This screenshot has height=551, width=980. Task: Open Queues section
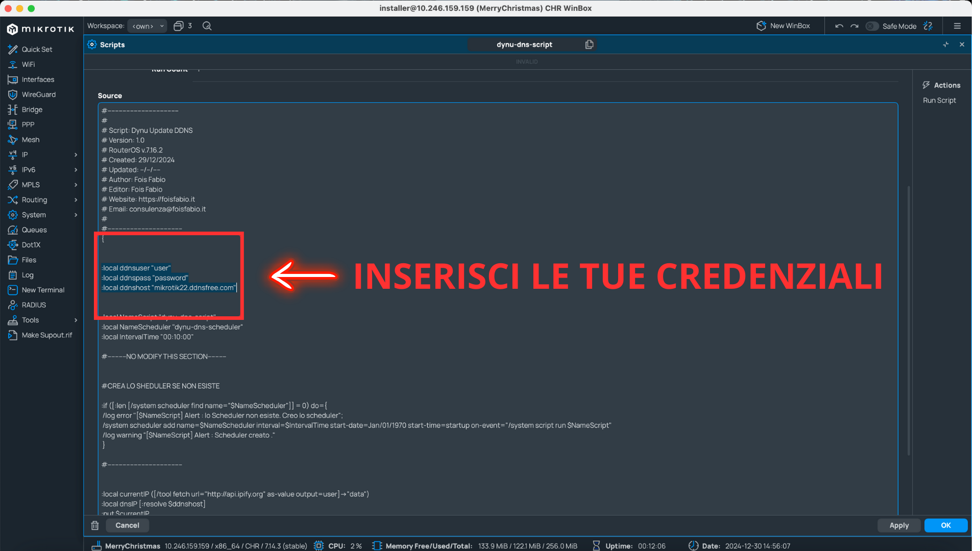point(34,230)
